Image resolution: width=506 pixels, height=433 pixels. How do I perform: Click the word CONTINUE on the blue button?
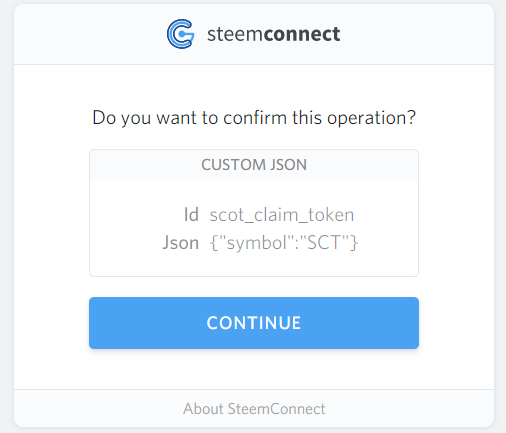pos(254,323)
